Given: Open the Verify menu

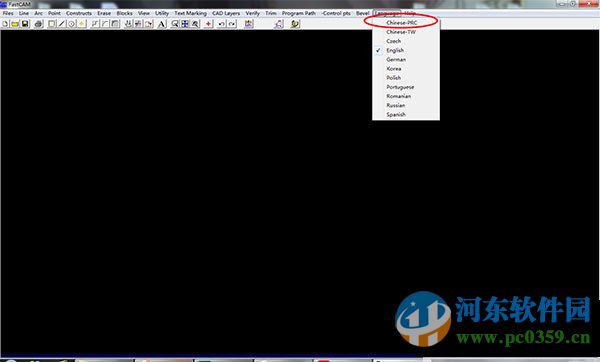Looking at the screenshot, I should coord(253,13).
